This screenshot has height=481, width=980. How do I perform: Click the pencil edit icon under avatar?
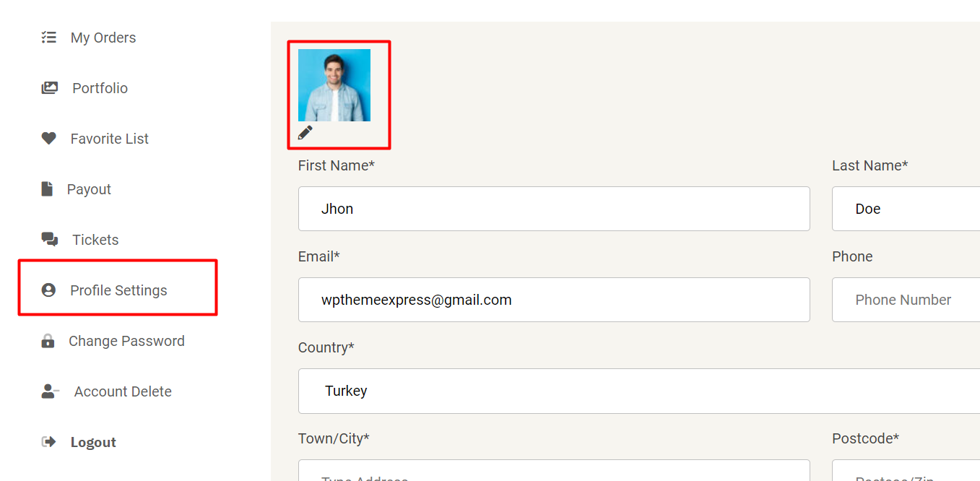tap(305, 133)
